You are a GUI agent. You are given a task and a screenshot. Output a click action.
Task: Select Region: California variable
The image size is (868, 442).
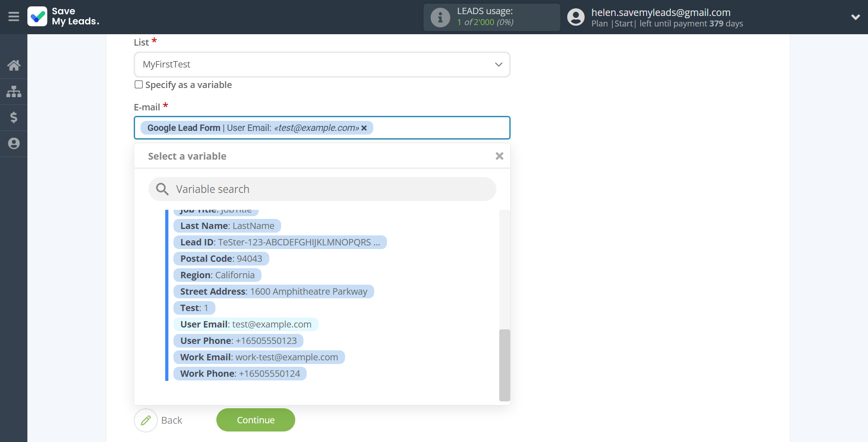point(217,275)
